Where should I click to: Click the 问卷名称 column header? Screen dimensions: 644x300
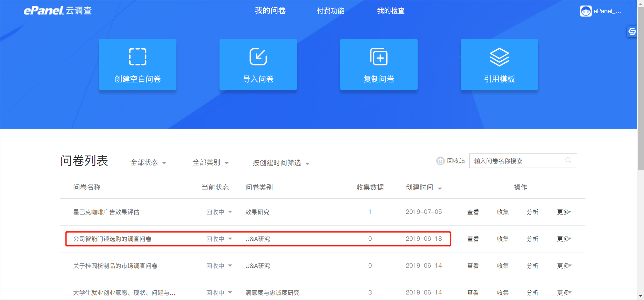[87, 187]
